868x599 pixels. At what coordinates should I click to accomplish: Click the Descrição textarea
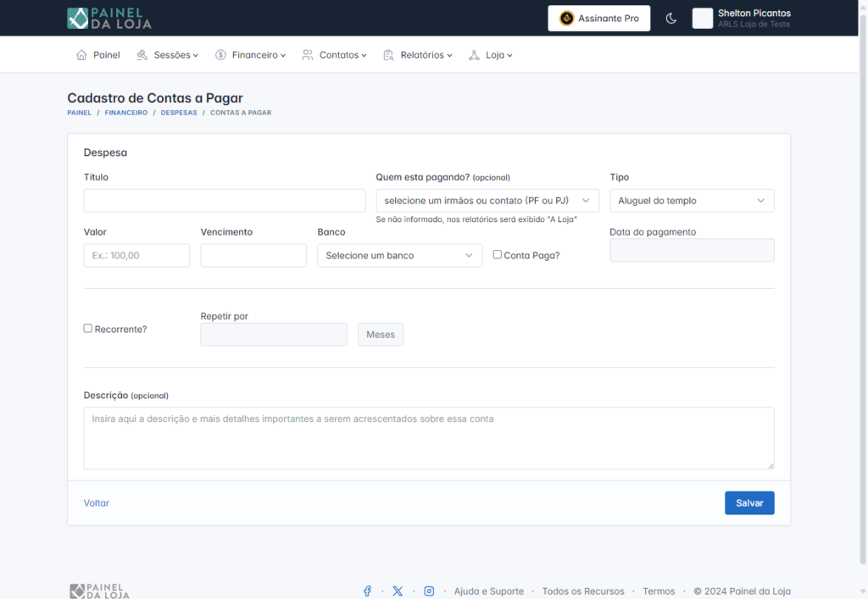click(x=429, y=438)
